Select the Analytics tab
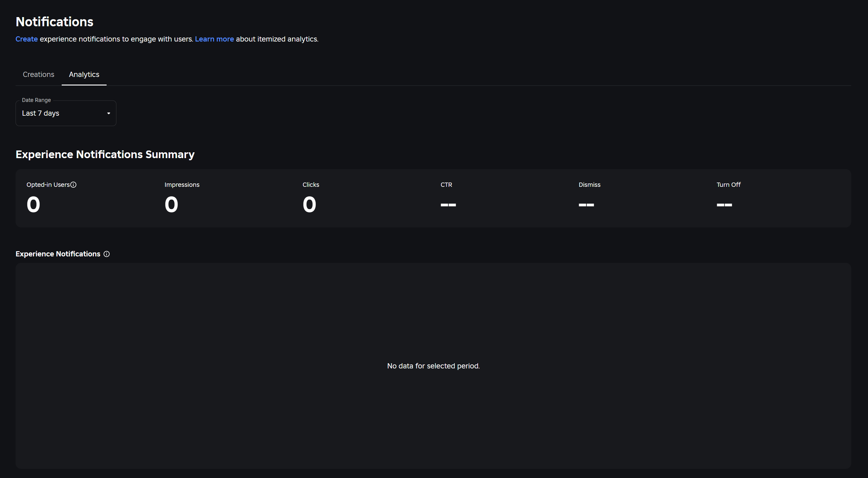The height and width of the screenshot is (478, 868). (x=84, y=74)
